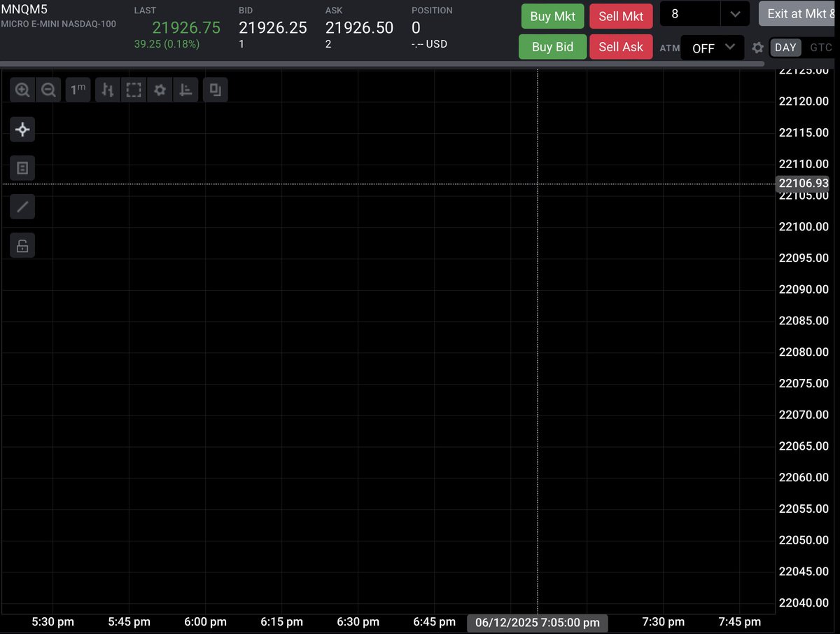Screen dimensions: 840x634
Task: Toggle the drawing lock icon
Action: [22, 246]
